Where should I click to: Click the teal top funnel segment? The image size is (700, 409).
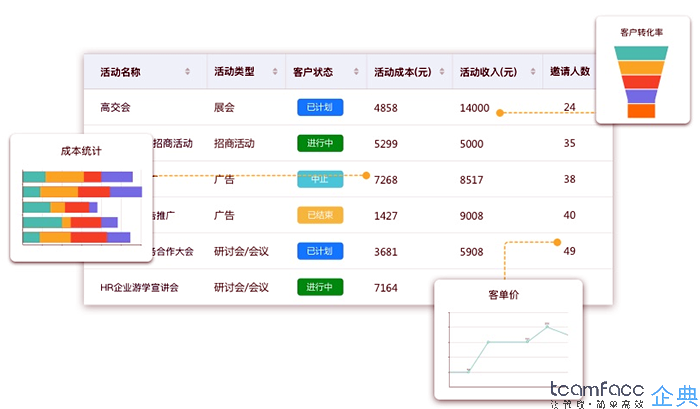[641, 53]
